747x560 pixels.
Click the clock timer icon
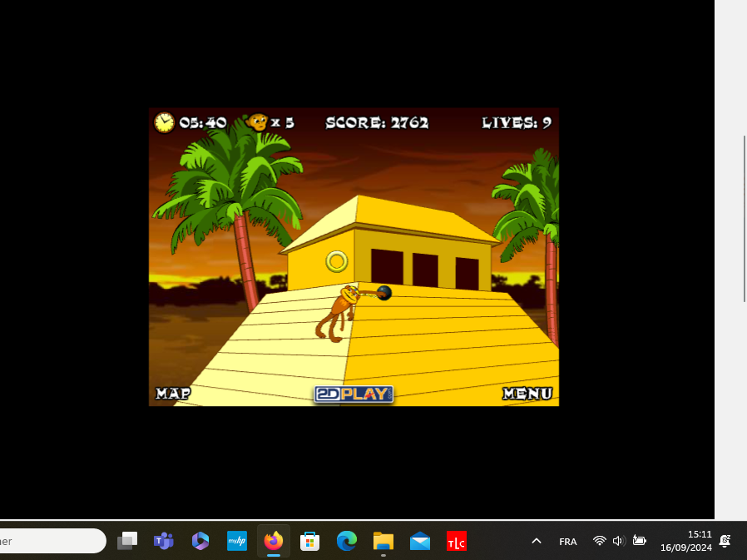165,122
